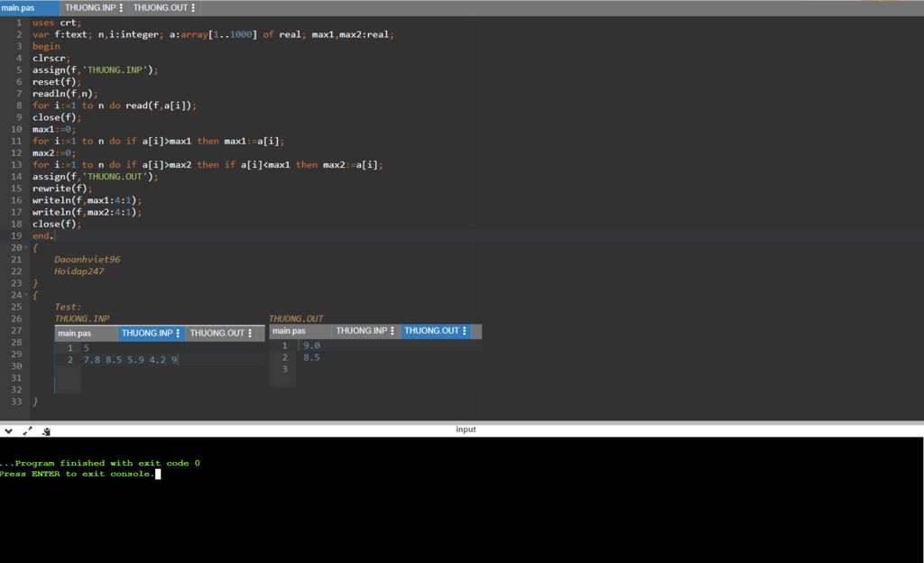Collapse the comment block at line 20
Viewport: 924px width, 563px height.
26,248
